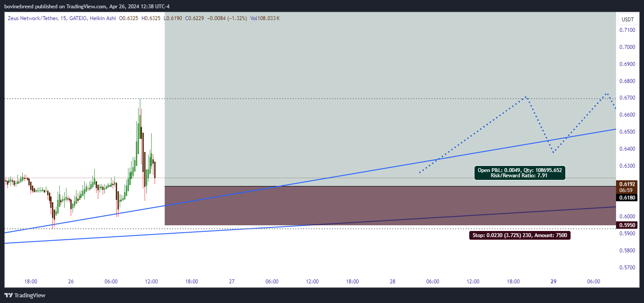Click the 0.5700 price axis label
644x303 pixels.
[x=627, y=268]
